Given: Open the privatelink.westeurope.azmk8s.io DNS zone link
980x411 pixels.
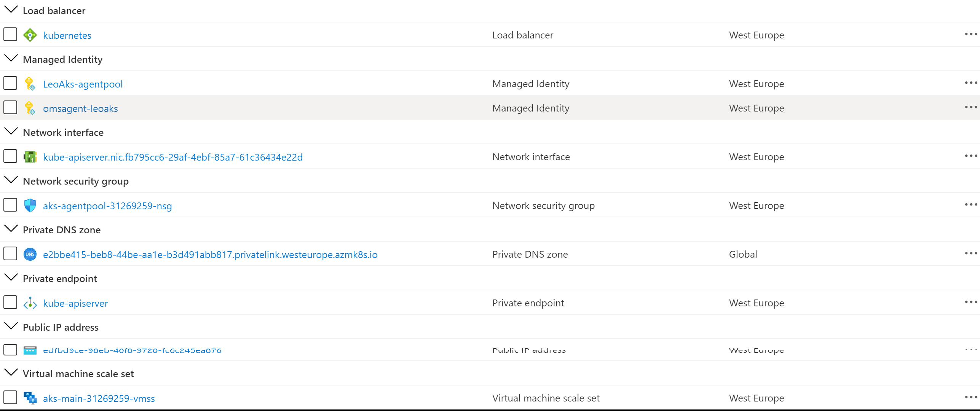Looking at the screenshot, I should [210, 255].
